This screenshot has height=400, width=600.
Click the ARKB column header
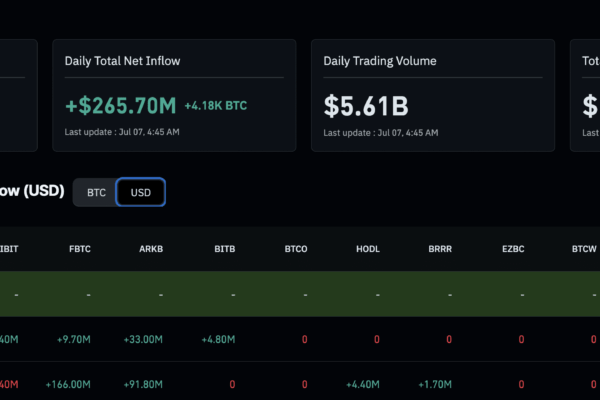pyautogui.click(x=151, y=249)
